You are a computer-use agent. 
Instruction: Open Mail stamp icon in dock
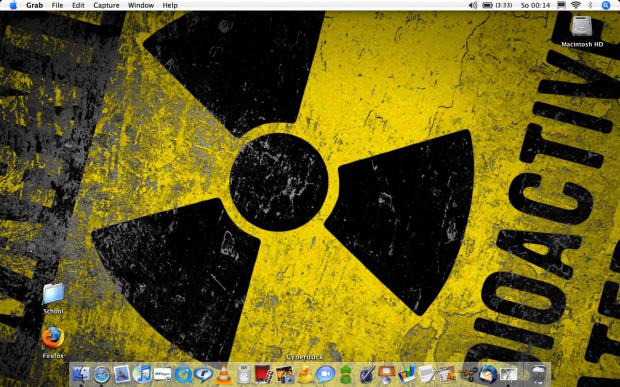[122, 374]
